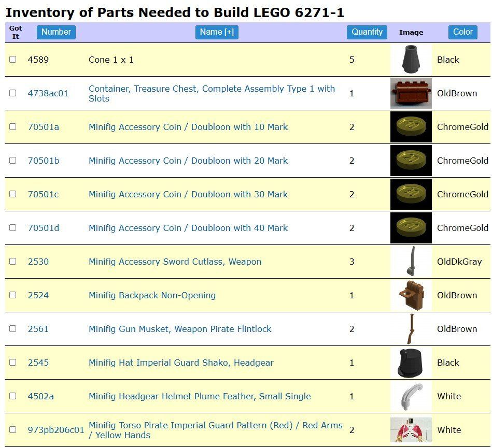Open the 70501d part number link
The image size is (492, 448).
[x=44, y=228]
